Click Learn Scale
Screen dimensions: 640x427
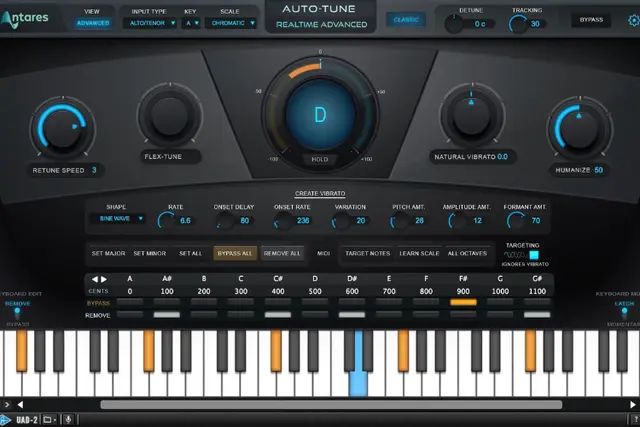[x=419, y=254]
